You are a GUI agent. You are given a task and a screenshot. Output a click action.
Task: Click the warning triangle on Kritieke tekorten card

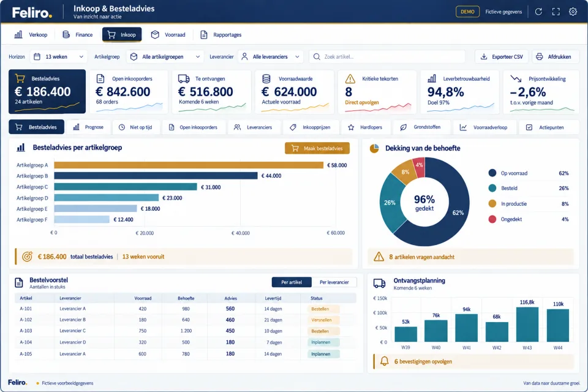(350, 79)
